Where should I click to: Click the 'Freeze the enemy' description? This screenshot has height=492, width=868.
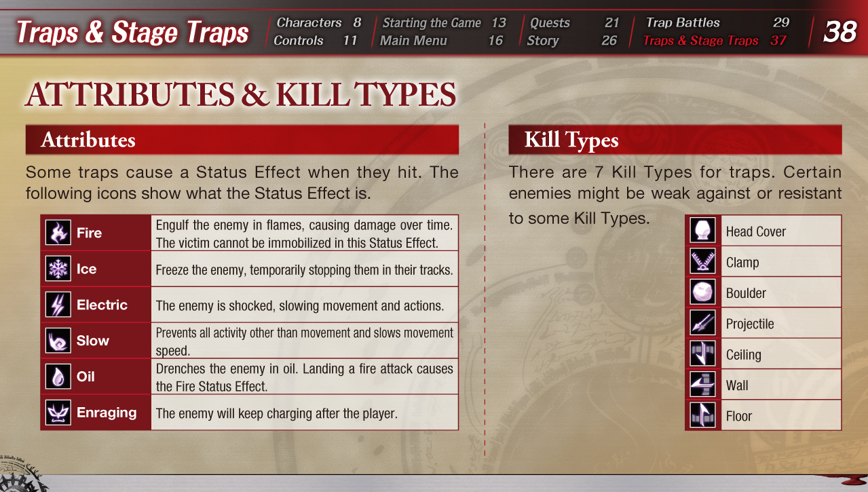(x=304, y=270)
